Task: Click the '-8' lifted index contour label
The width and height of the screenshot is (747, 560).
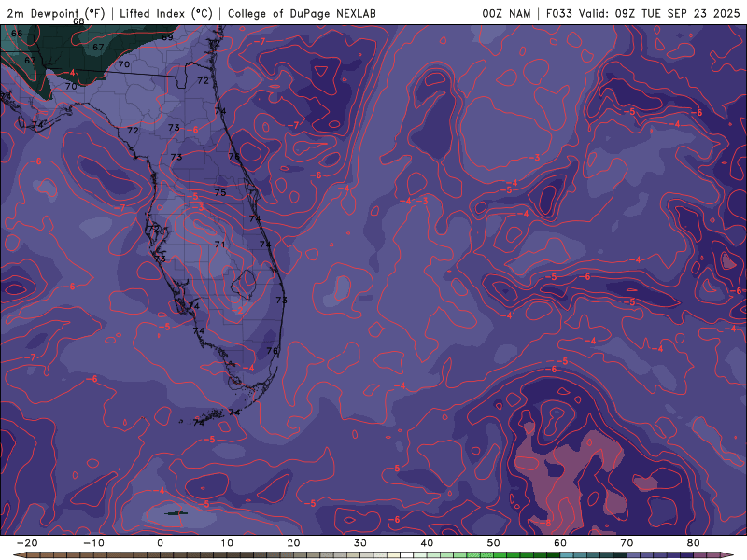Action: [545, 523]
